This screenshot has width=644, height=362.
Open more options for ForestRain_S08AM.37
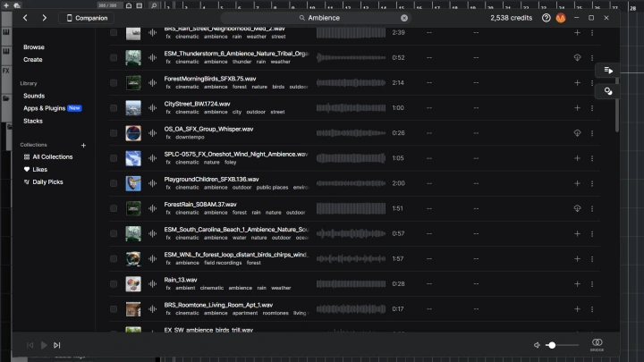592,208
